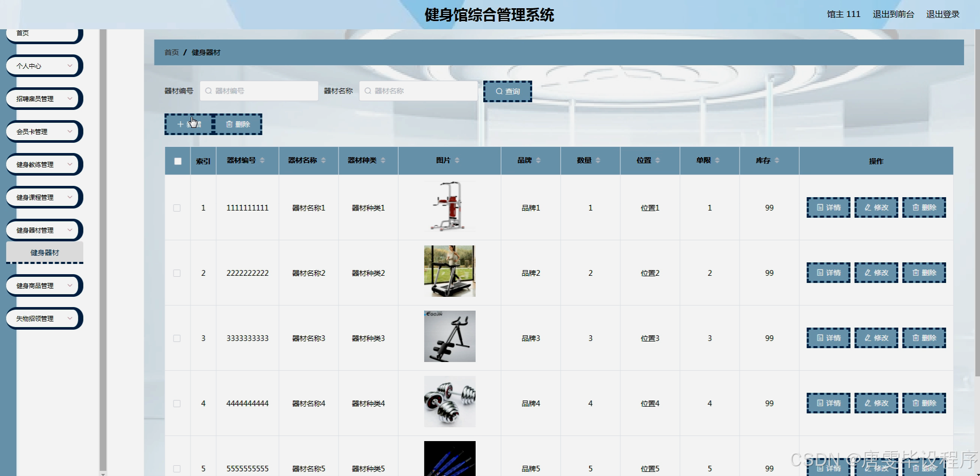Expand 会员卡管理 sidebar menu
Viewport: 980px width, 476px height.
tap(44, 131)
